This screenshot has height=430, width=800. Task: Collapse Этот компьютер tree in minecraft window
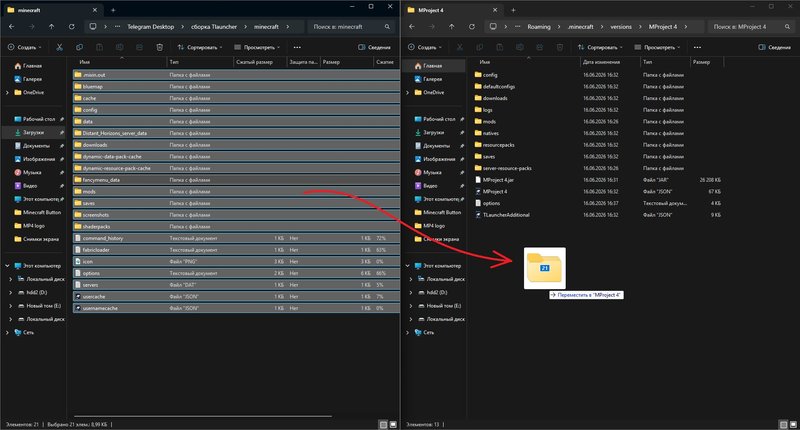tap(7, 266)
